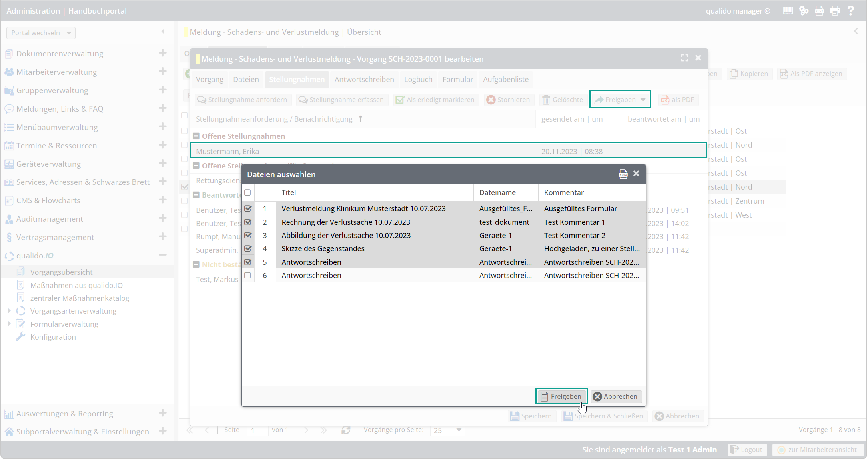Uncheck file 2 Rechnung der Verlustsache
868x460 pixels.
coord(248,222)
